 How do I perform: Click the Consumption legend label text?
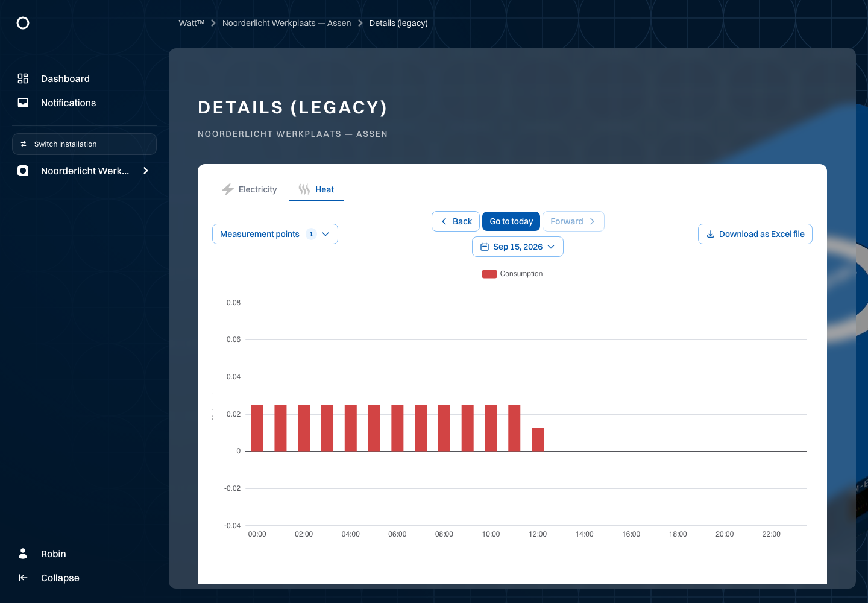[x=521, y=274]
